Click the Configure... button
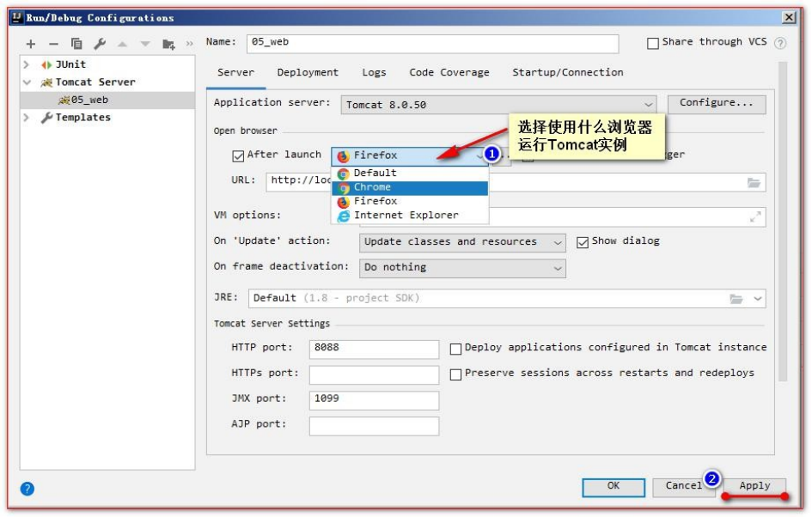Screen dimensions: 812x517 [717, 104]
